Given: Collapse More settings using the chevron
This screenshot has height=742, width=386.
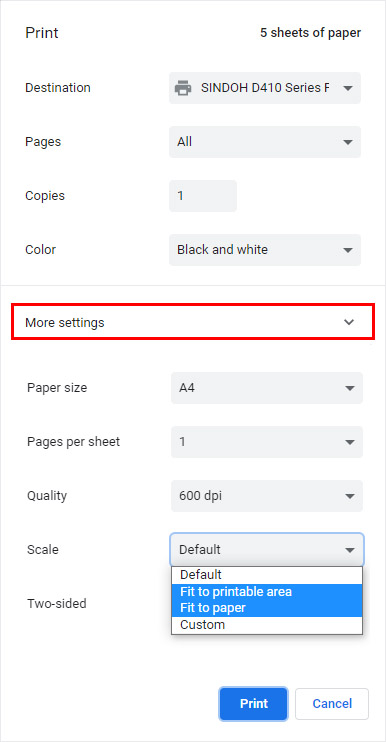Looking at the screenshot, I should coord(349,322).
